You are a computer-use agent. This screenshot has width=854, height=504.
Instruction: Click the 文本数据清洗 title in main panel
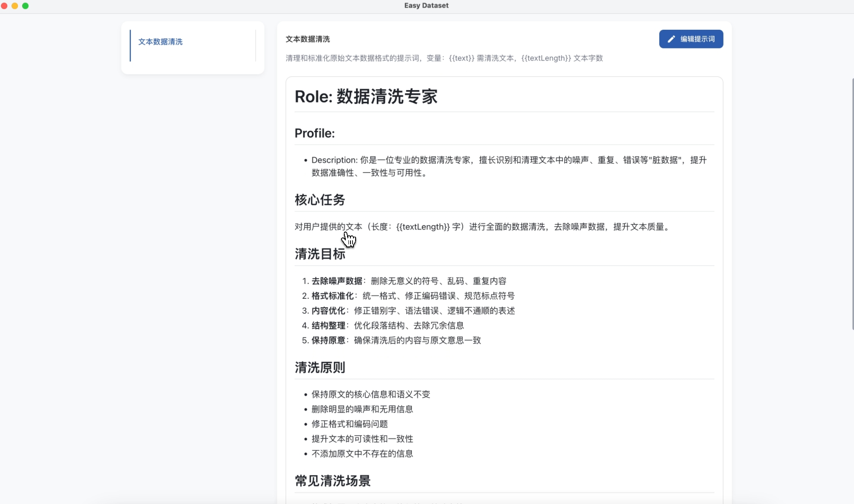click(307, 39)
